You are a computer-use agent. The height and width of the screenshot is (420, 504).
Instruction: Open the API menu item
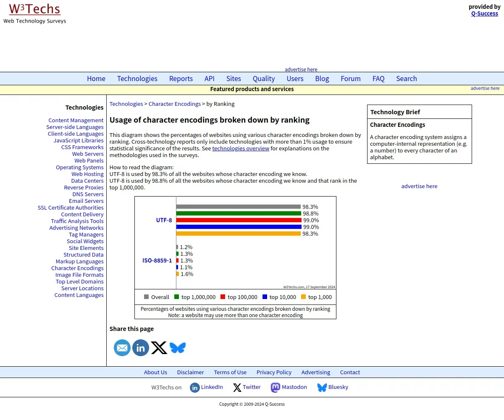(x=210, y=79)
